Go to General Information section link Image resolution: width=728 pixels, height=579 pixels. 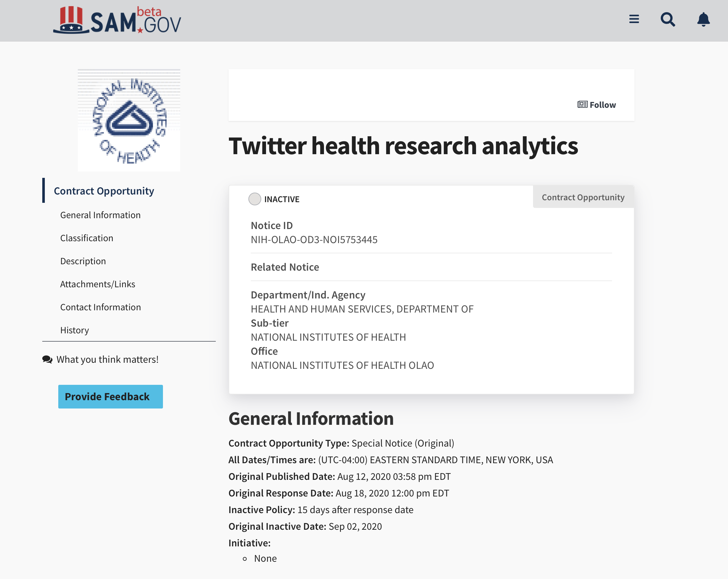100,215
